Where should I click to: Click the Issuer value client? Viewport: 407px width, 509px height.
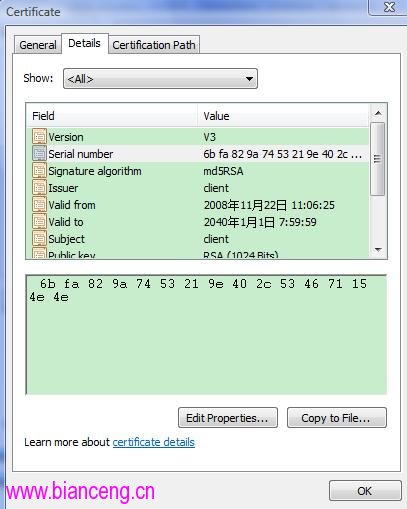(216, 188)
